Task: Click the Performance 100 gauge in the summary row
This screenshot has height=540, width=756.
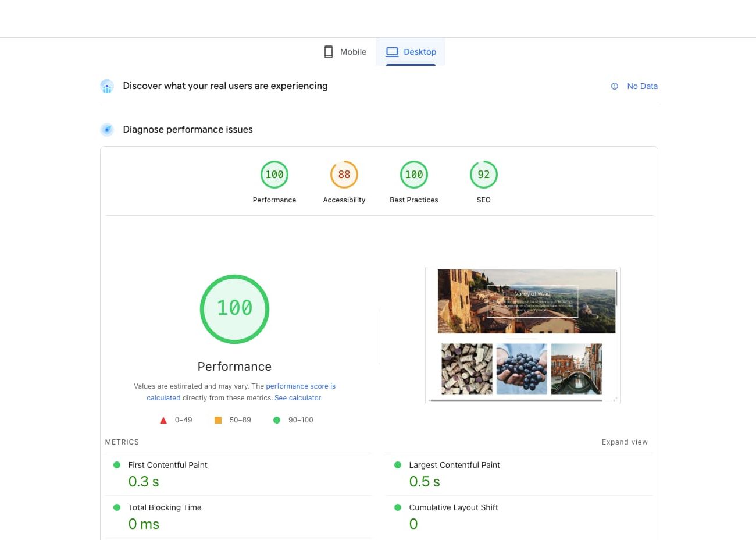Action: [x=274, y=174]
